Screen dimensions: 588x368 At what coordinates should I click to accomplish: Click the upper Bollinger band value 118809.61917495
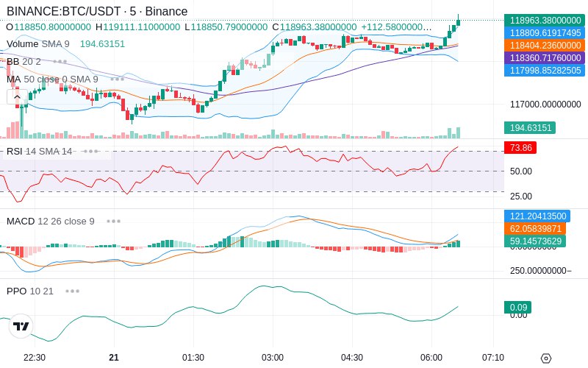[x=545, y=32]
